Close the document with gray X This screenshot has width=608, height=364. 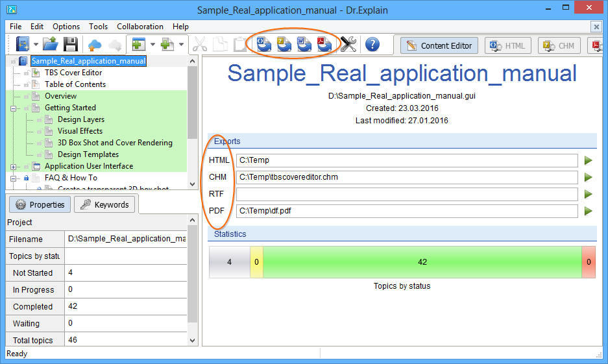coord(596,27)
